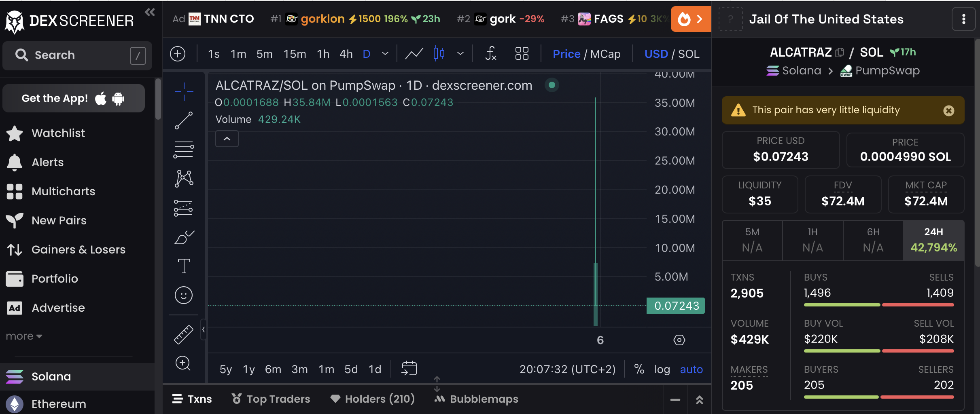This screenshot has height=414, width=980.
Task: Select the brush drawing tool
Action: click(184, 237)
